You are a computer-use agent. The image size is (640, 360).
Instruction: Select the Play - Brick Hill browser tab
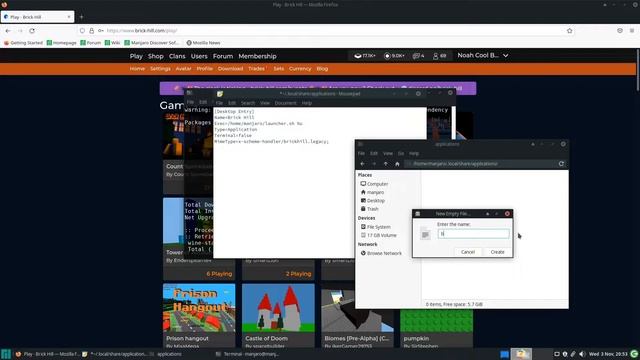tap(37, 17)
